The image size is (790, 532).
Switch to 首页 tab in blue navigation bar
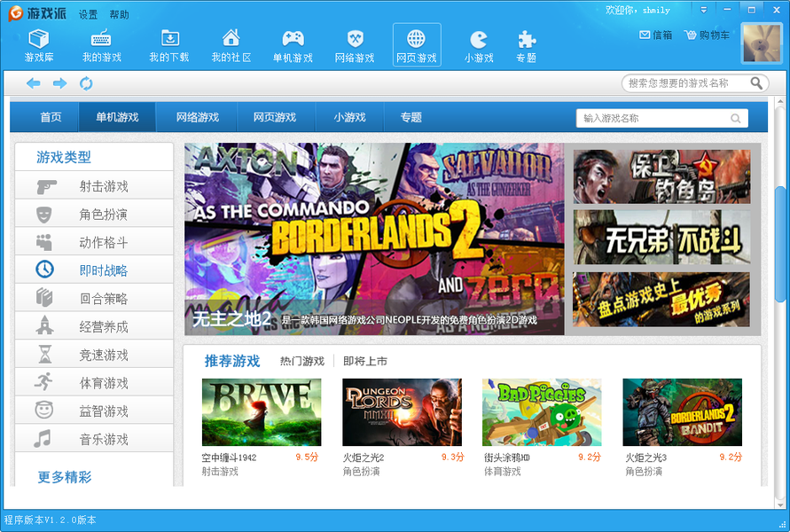click(51, 117)
